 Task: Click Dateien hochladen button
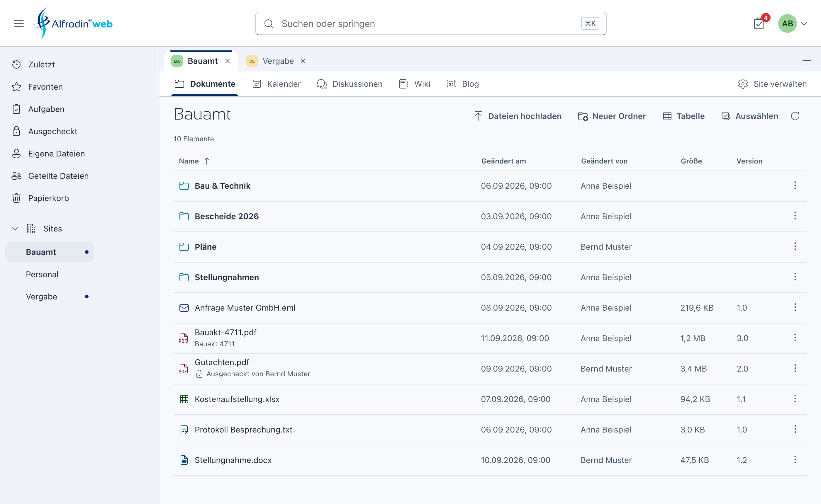pyautogui.click(x=518, y=116)
